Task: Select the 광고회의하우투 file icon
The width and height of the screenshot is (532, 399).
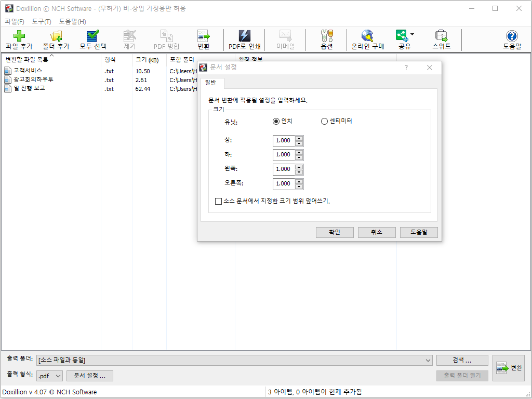Action: 8,79
